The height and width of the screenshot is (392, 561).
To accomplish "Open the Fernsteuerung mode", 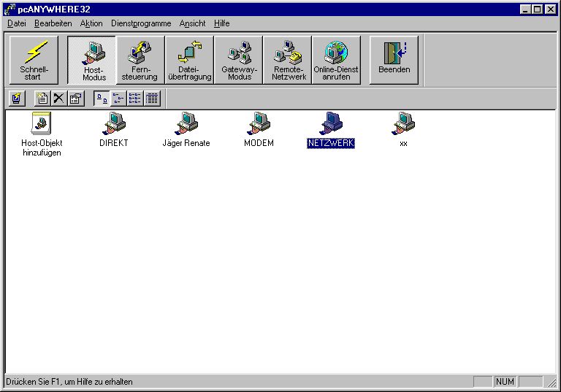I will click(140, 60).
